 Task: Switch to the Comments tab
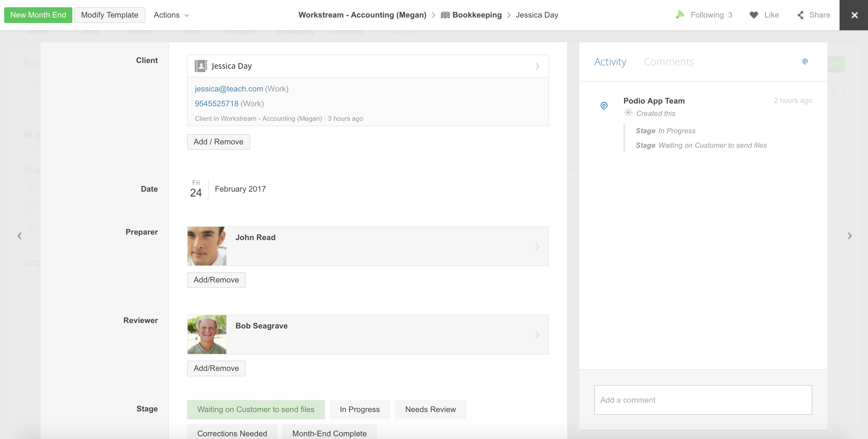[x=668, y=62]
